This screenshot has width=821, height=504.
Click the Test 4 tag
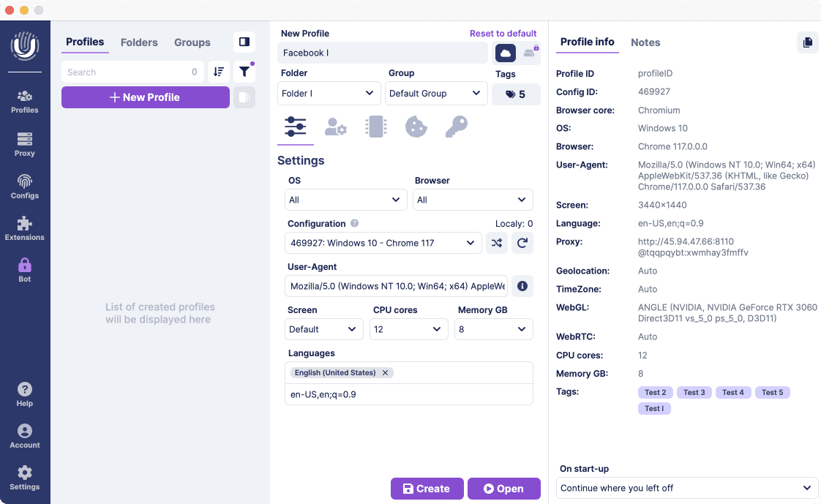pos(732,392)
